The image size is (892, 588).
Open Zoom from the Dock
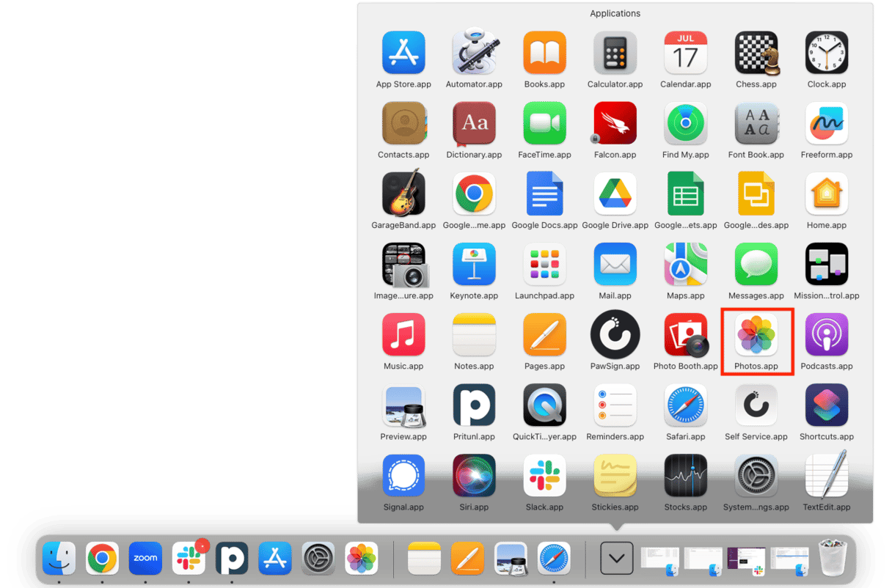pyautogui.click(x=145, y=559)
